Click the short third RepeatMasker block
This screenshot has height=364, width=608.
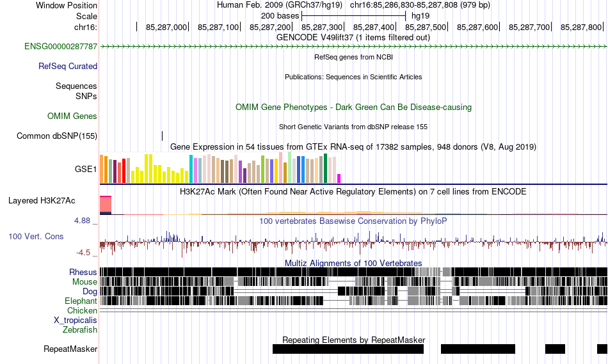tap(556, 349)
